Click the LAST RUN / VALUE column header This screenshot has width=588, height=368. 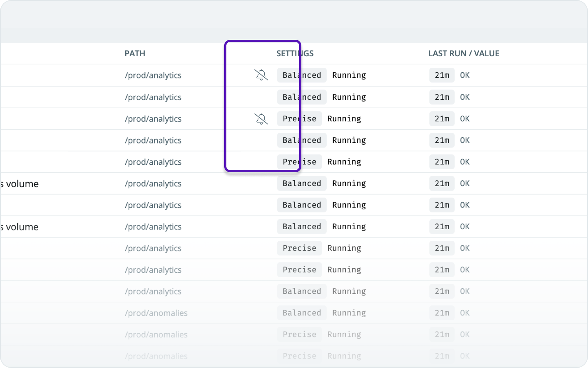[x=464, y=53]
